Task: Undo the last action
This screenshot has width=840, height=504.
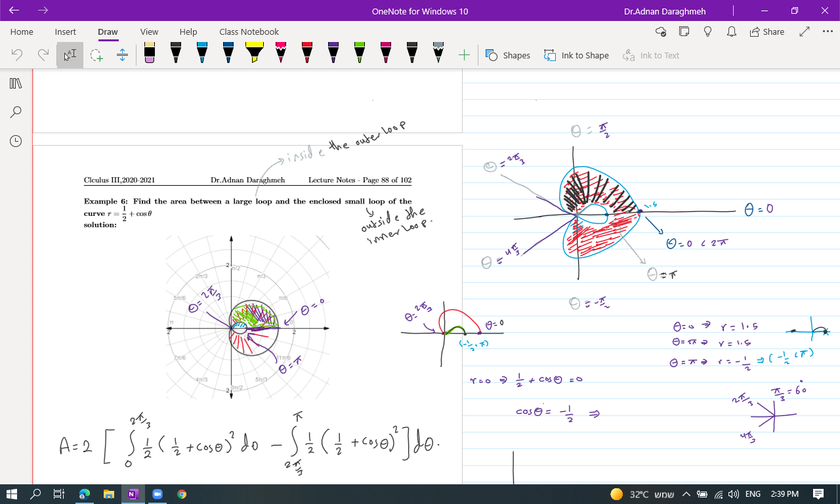Action: pyautogui.click(x=17, y=55)
